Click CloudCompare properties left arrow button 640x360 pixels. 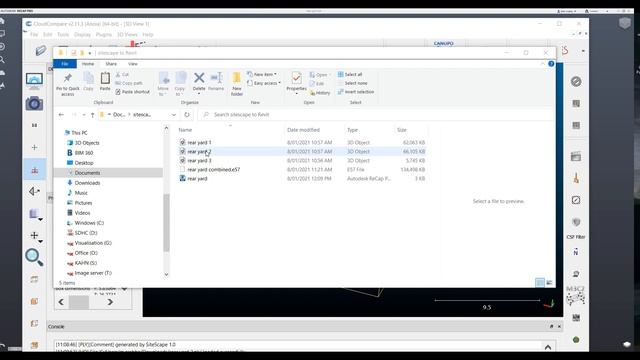point(61,302)
